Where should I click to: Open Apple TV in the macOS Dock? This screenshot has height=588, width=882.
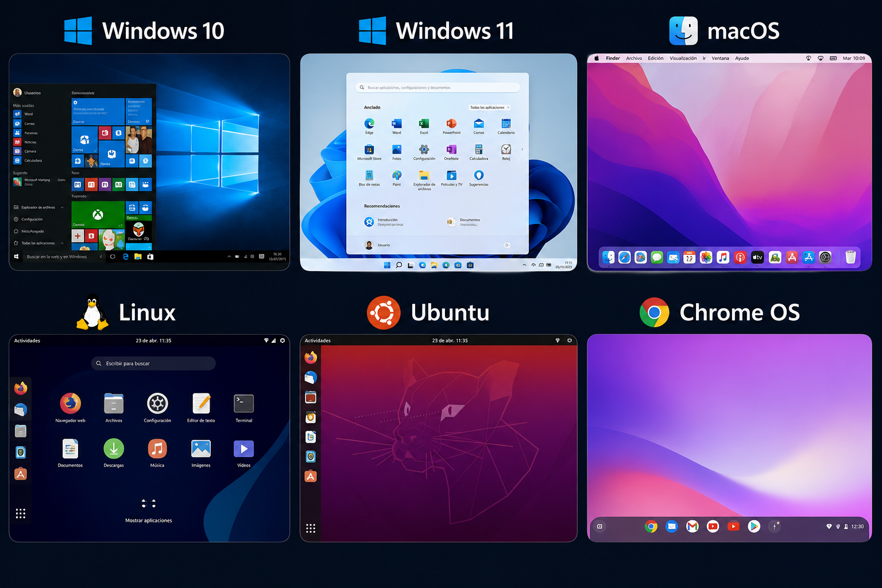(x=757, y=257)
